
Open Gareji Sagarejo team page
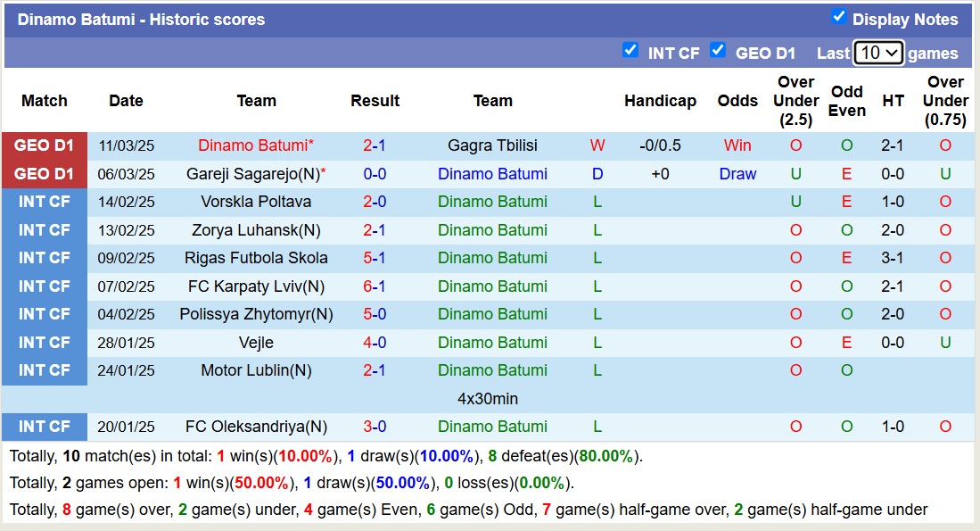[251, 174]
